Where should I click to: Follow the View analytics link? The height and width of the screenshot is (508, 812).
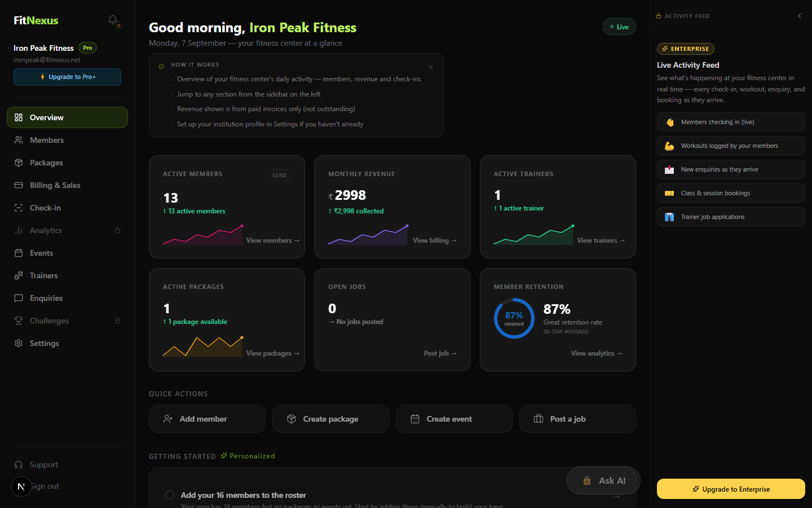597,353
